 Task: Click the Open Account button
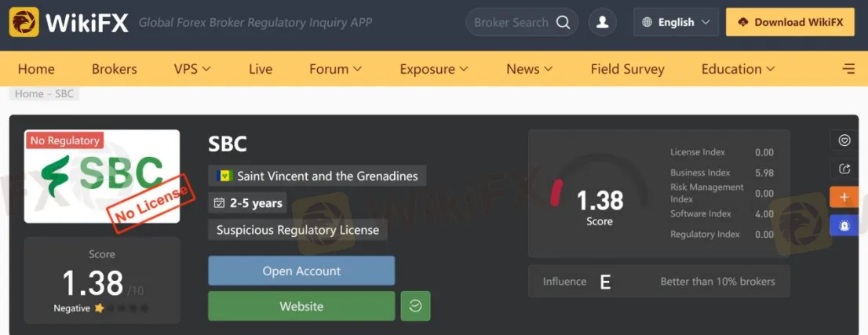(301, 271)
